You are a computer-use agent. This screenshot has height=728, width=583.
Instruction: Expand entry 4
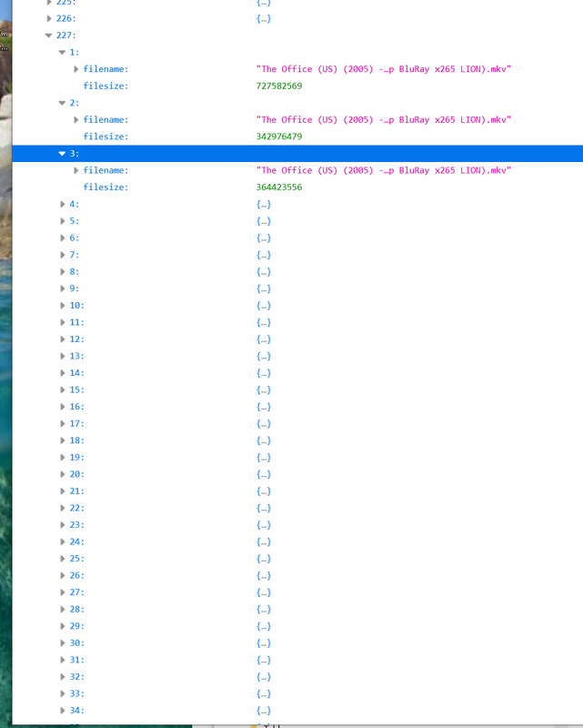pyautogui.click(x=63, y=204)
